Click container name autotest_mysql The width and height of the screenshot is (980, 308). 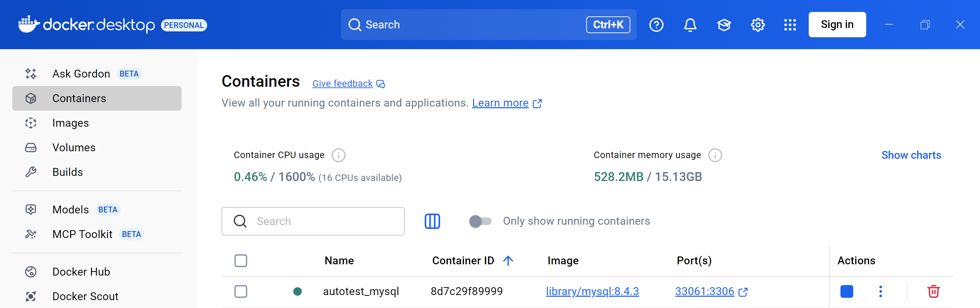361,291
